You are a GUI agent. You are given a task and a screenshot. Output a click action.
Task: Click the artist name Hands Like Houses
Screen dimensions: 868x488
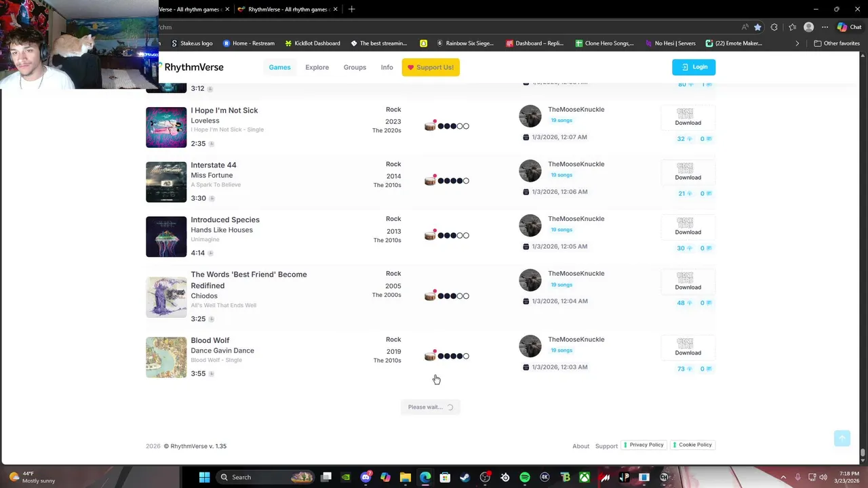(222, 230)
